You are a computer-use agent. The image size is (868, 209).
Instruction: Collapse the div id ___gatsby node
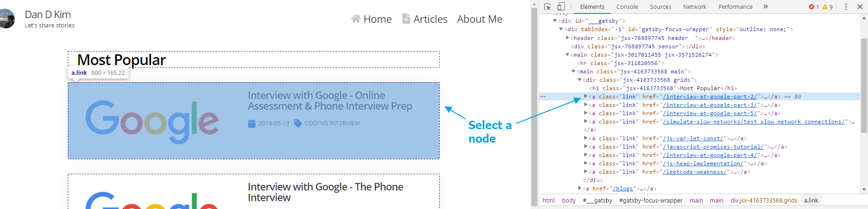(x=555, y=21)
